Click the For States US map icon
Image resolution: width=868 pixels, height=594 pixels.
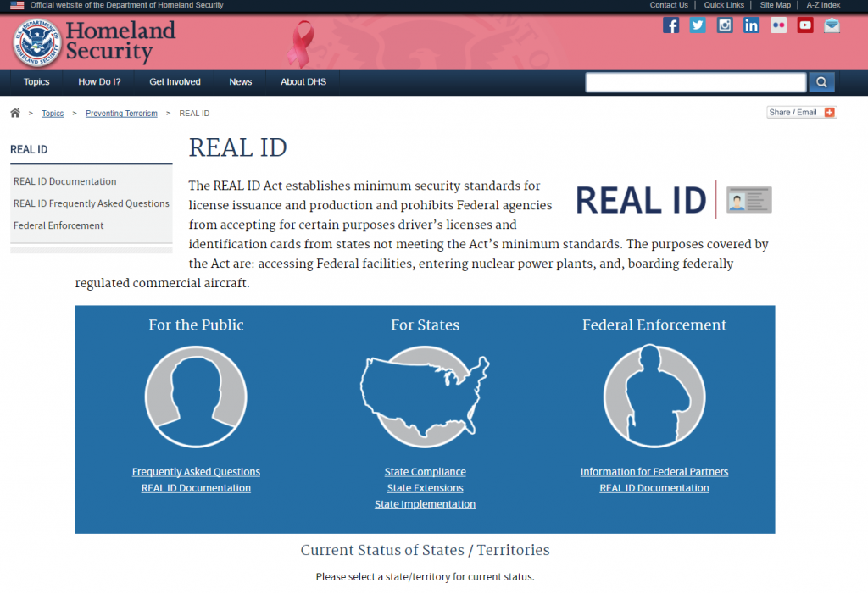point(426,397)
